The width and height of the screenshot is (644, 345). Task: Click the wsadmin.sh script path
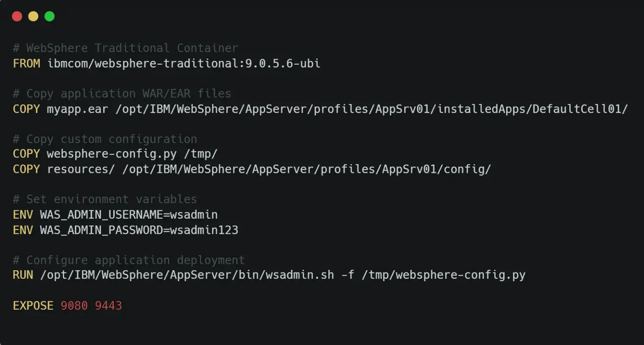pos(187,275)
